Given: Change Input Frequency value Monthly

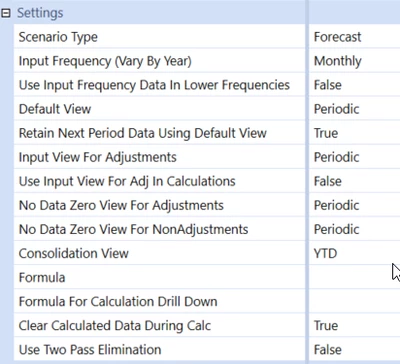Looking at the screenshot, I should [x=355, y=61].
